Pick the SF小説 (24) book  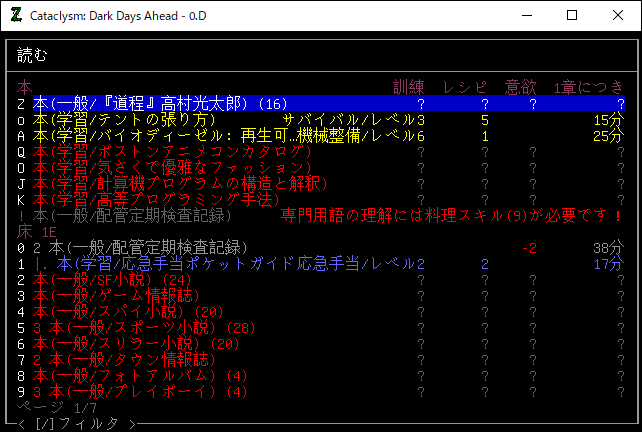[x=110, y=280]
